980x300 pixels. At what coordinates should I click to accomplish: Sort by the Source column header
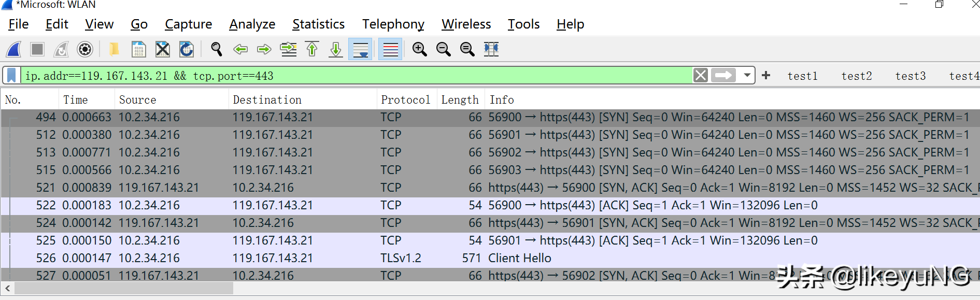[x=172, y=99]
